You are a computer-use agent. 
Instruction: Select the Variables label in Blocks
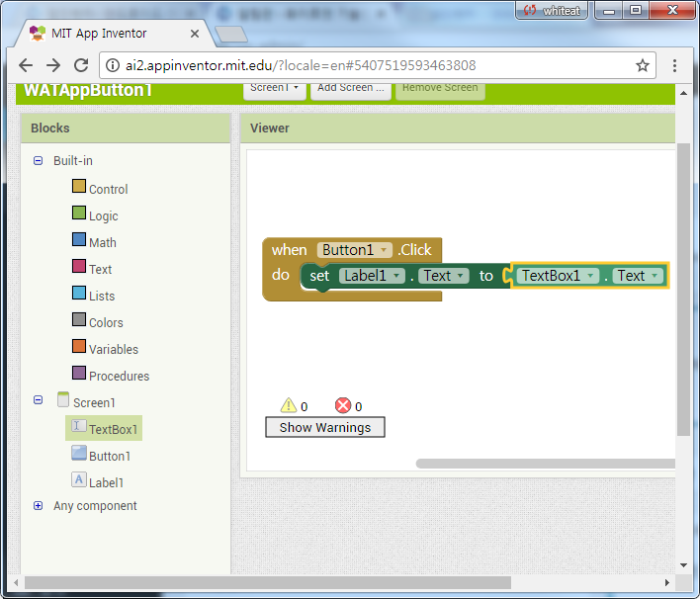point(114,350)
